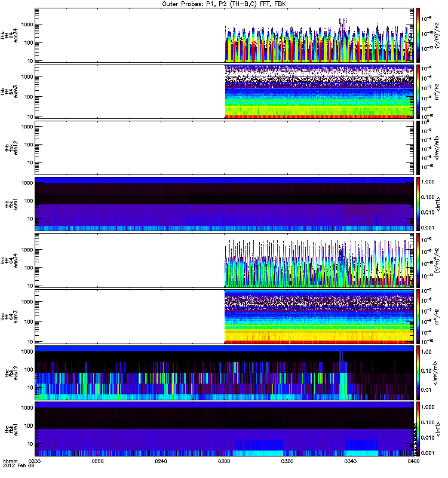The width and height of the screenshot is (448, 478).
Task: Click the thc fff 64 scm3 axis label
Action: pos(9,317)
